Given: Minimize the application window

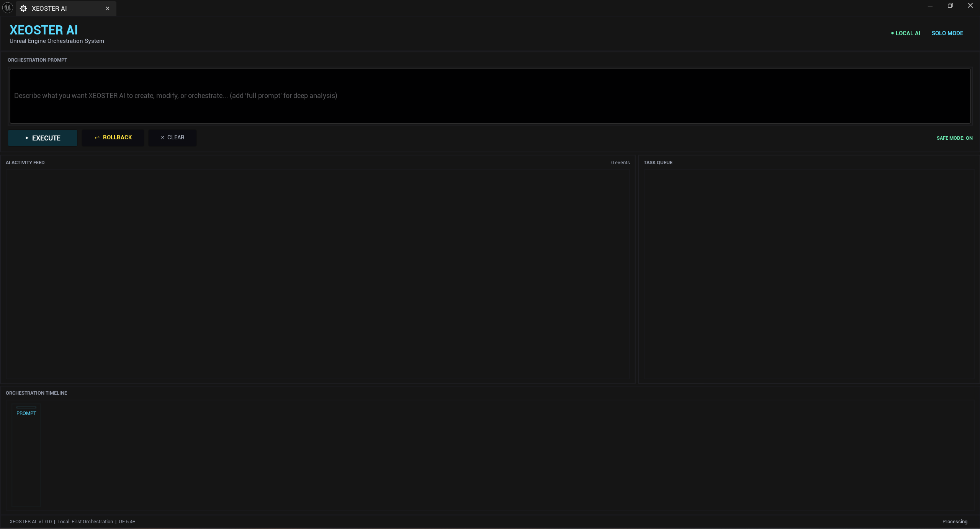Looking at the screenshot, I should [x=930, y=6].
